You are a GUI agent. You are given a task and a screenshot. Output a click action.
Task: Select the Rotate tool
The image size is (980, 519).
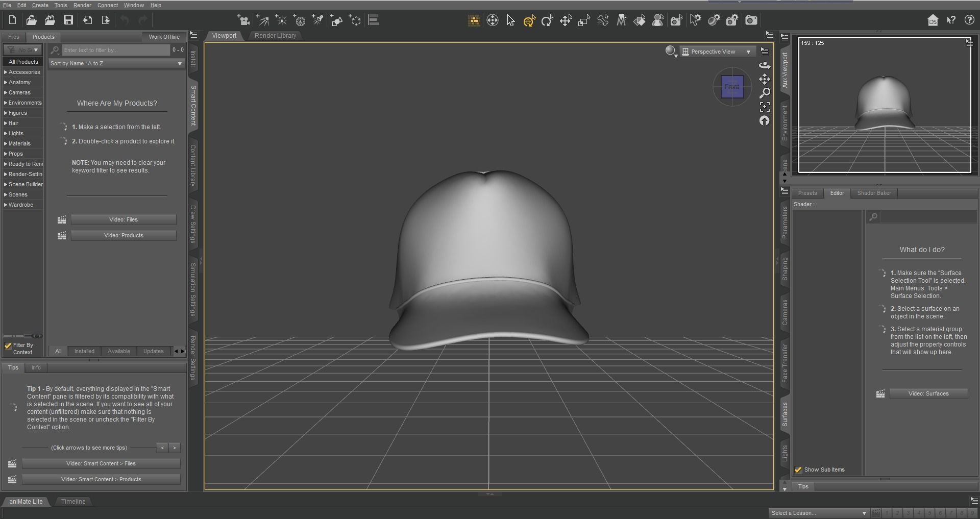547,20
